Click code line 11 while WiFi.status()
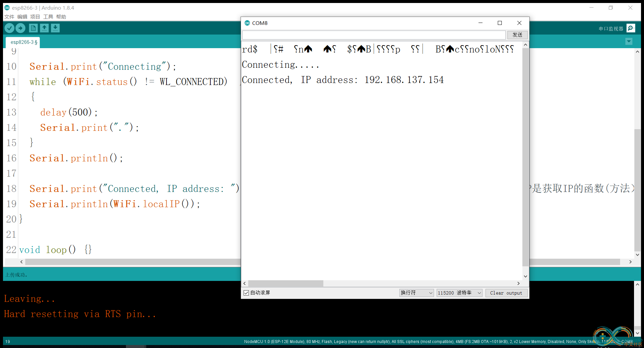The width and height of the screenshot is (644, 348). click(129, 82)
